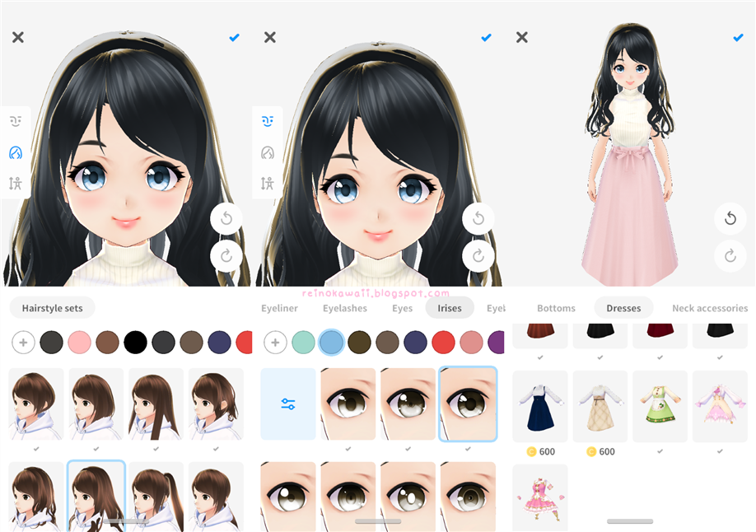
Task: Choose the beige plaid skirt dress costing 600
Action: pos(600,407)
